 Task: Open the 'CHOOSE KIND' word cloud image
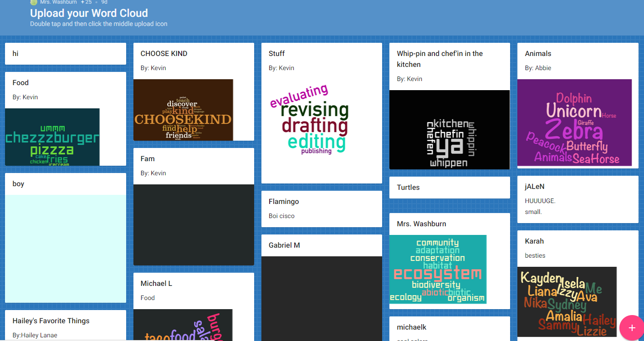[183, 110]
